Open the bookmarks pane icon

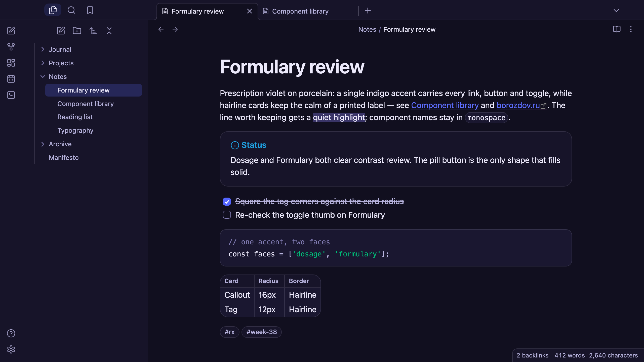(x=90, y=10)
